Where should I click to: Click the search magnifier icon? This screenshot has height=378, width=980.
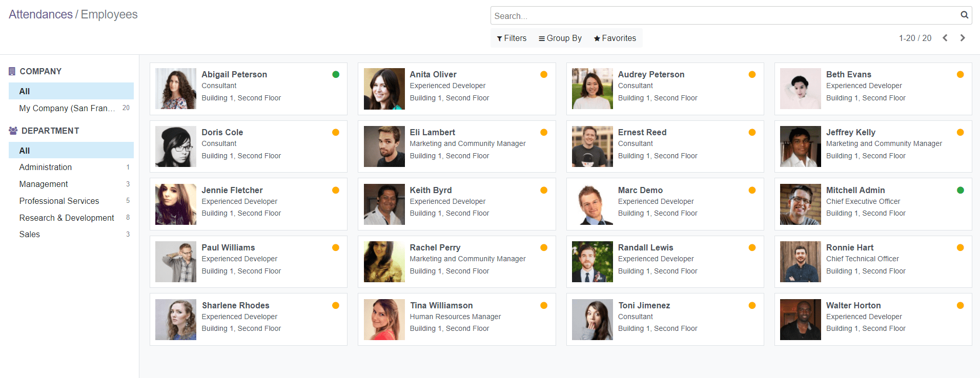coord(964,15)
